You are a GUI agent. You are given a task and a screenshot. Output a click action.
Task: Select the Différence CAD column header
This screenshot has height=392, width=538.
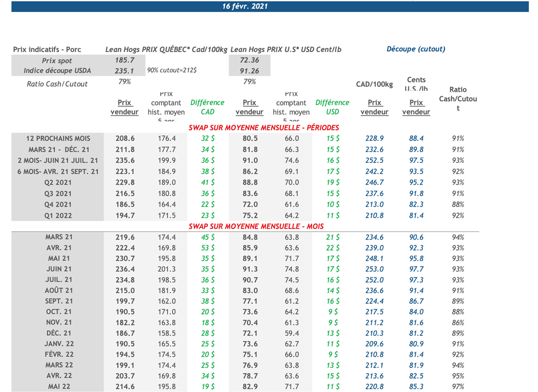[x=207, y=107]
